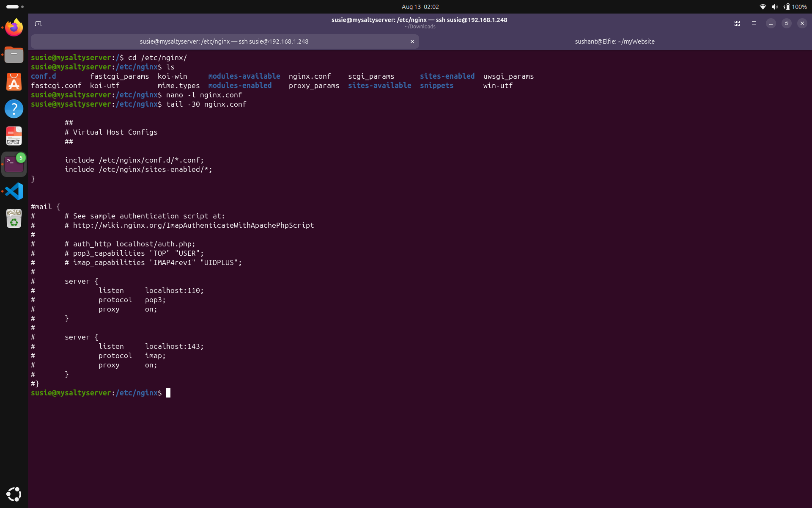Click sites-enabled directory in ls output
Viewport: 812px width, 508px height.
point(447,76)
